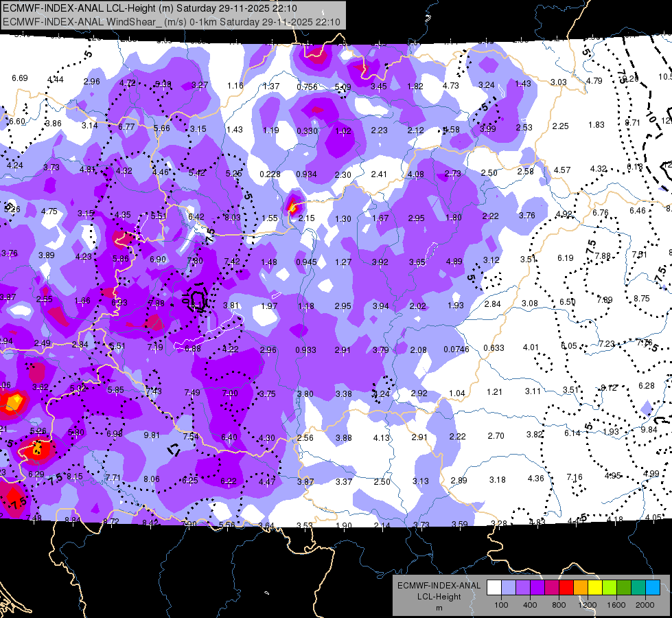Click the grid value 0.756
Viewport: 672px width, 618px height.
tap(307, 87)
